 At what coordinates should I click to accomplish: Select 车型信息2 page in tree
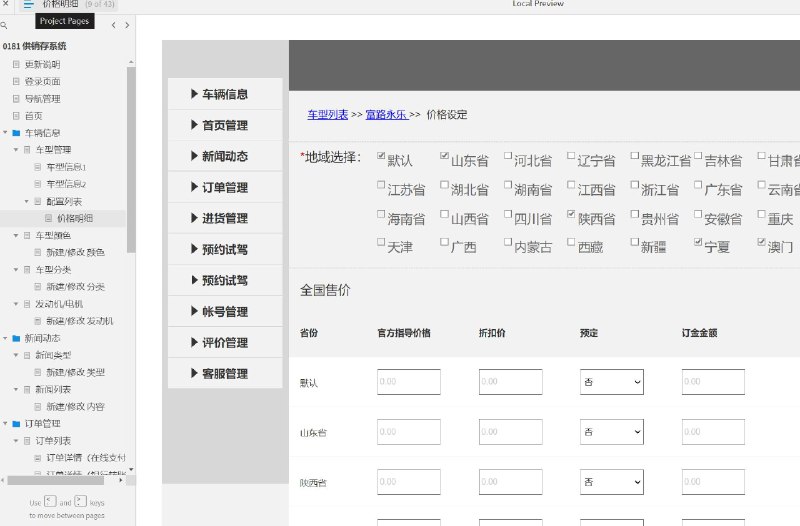66,184
